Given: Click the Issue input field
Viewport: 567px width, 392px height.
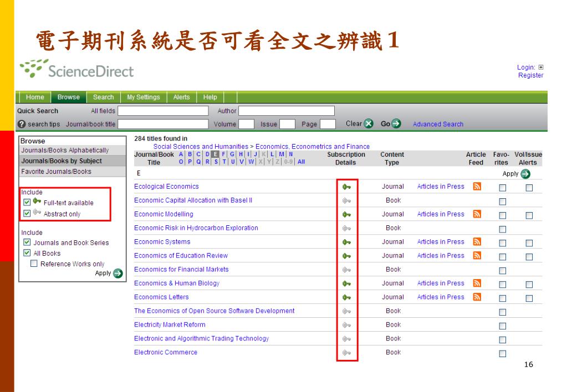Looking at the screenshot, I should coord(288,124).
